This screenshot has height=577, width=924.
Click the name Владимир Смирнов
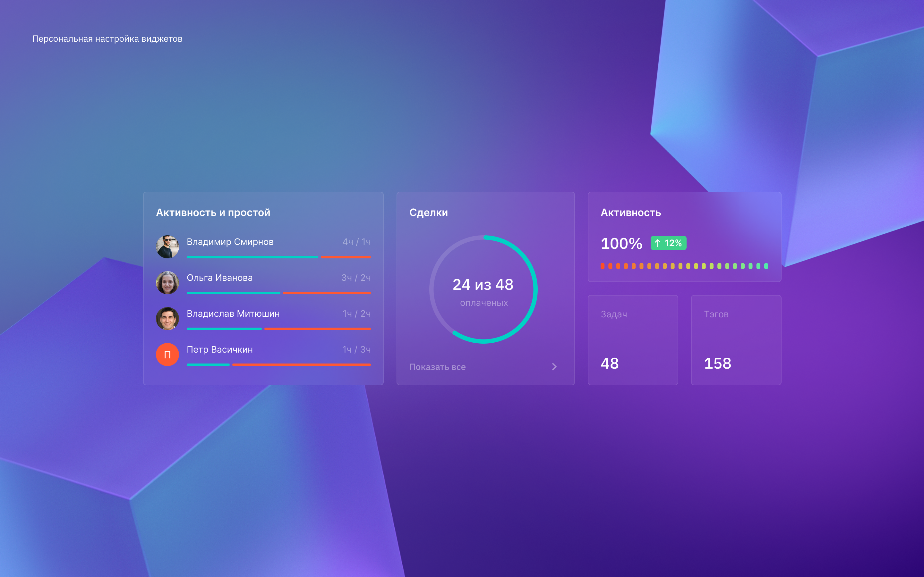(x=230, y=242)
